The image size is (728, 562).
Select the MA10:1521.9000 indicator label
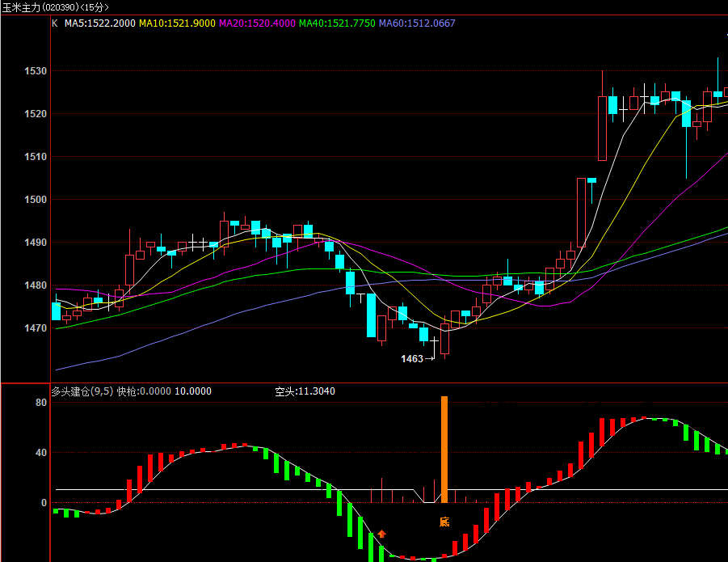point(177,23)
